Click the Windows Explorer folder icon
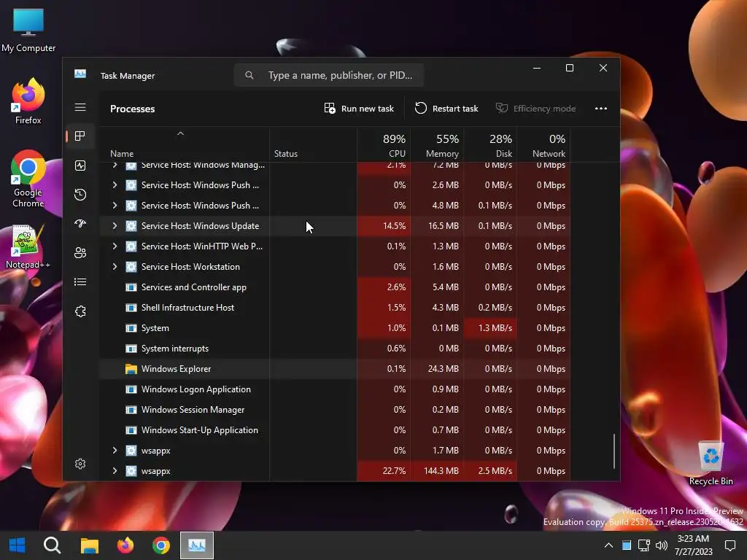The height and width of the screenshot is (560, 747). [131, 369]
